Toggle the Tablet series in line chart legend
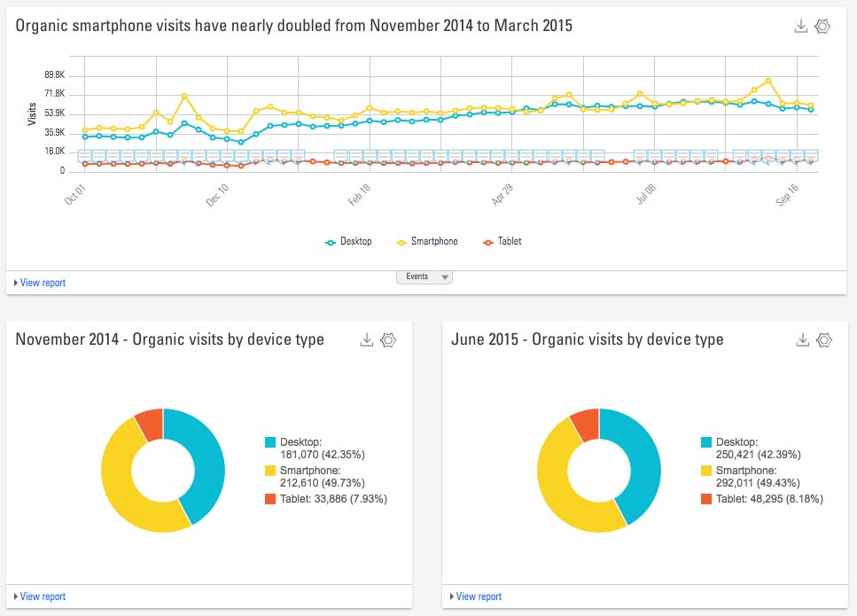Image resolution: width=857 pixels, height=616 pixels. pos(502,241)
